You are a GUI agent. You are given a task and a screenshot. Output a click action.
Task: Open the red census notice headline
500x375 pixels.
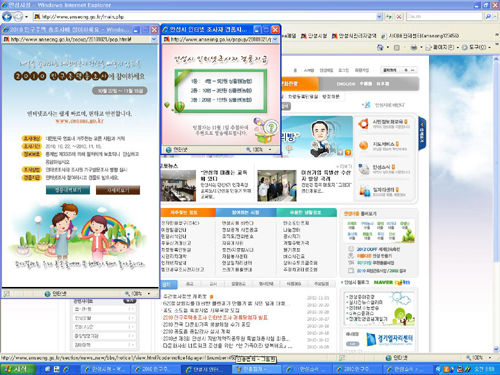215,317
